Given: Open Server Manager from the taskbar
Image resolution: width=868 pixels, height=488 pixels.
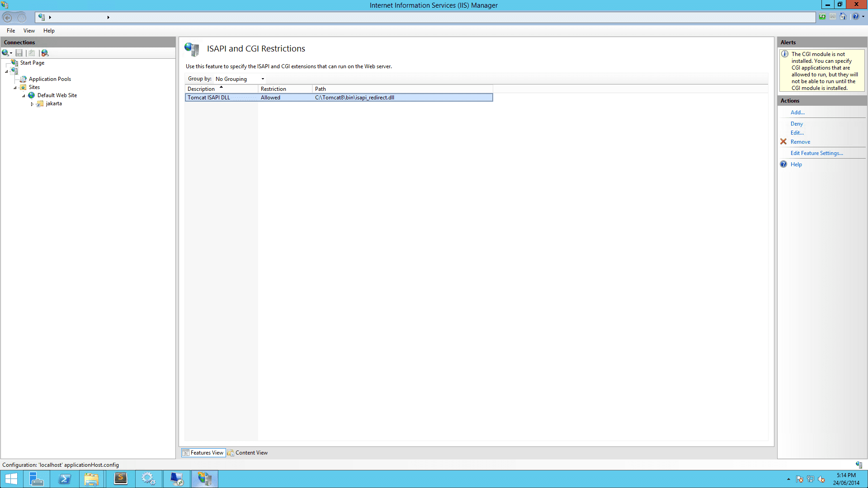Looking at the screenshot, I should [x=36, y=479].
